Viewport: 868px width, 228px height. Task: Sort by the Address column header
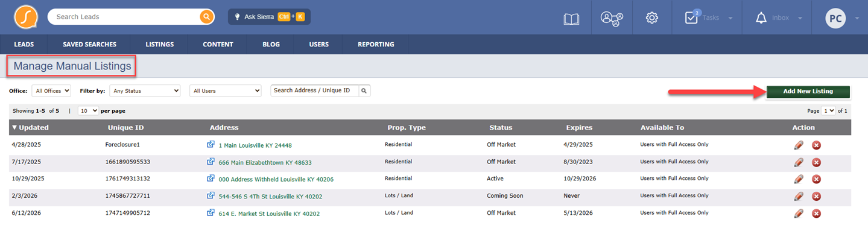[x=224, y=127]
